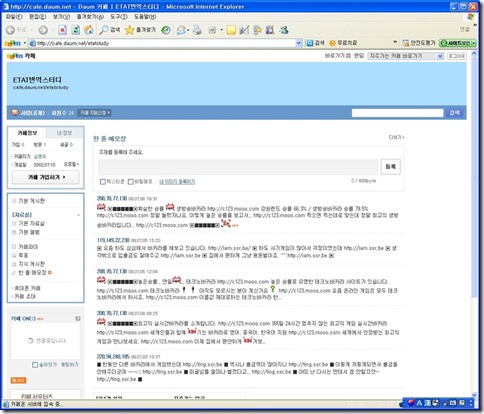Open the Help menu
This screenshot has height=414, width=484.
point(145,16)
